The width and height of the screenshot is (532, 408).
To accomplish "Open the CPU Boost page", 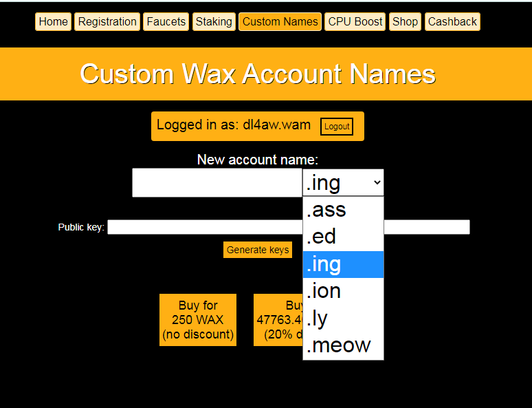I will [x=355, y=22].
